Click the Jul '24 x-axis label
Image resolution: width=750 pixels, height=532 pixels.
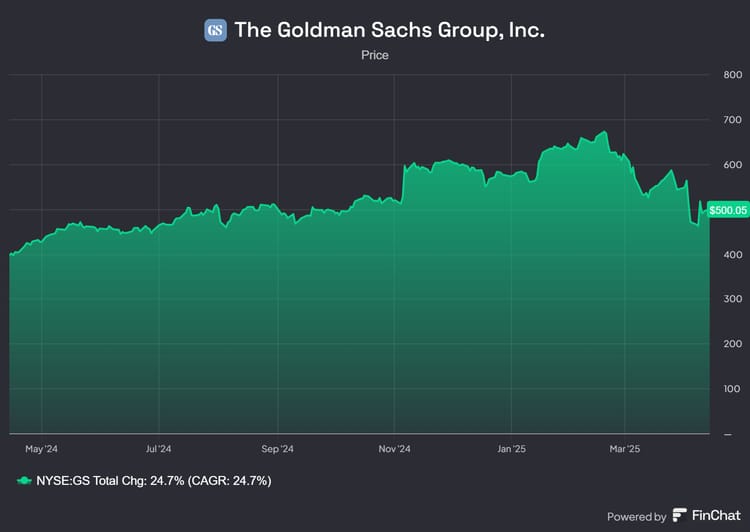[x=158, y=449]
